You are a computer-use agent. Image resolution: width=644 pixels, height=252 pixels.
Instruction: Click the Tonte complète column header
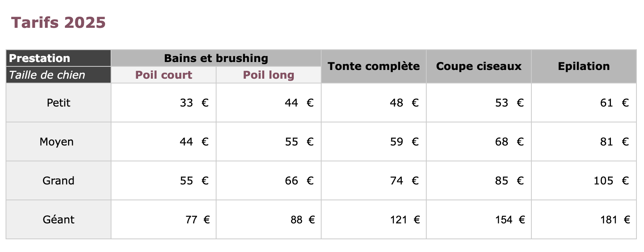click(x=374, y=66)
